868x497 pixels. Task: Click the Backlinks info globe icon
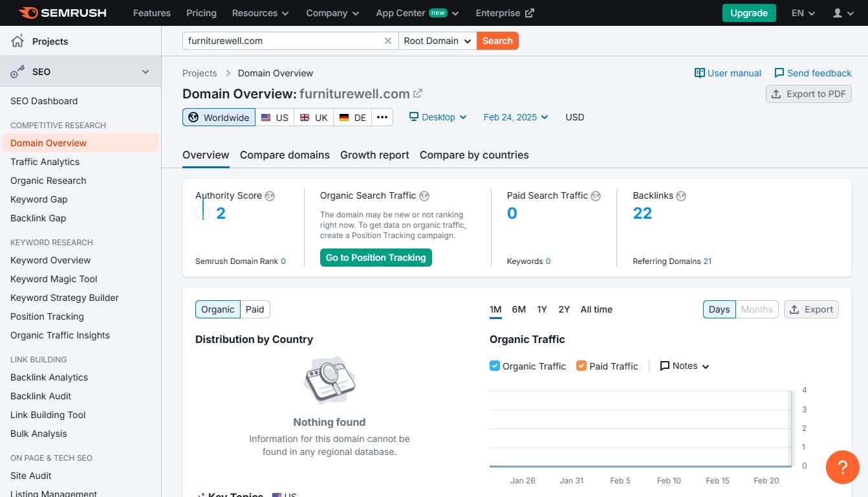pos(681,196)
